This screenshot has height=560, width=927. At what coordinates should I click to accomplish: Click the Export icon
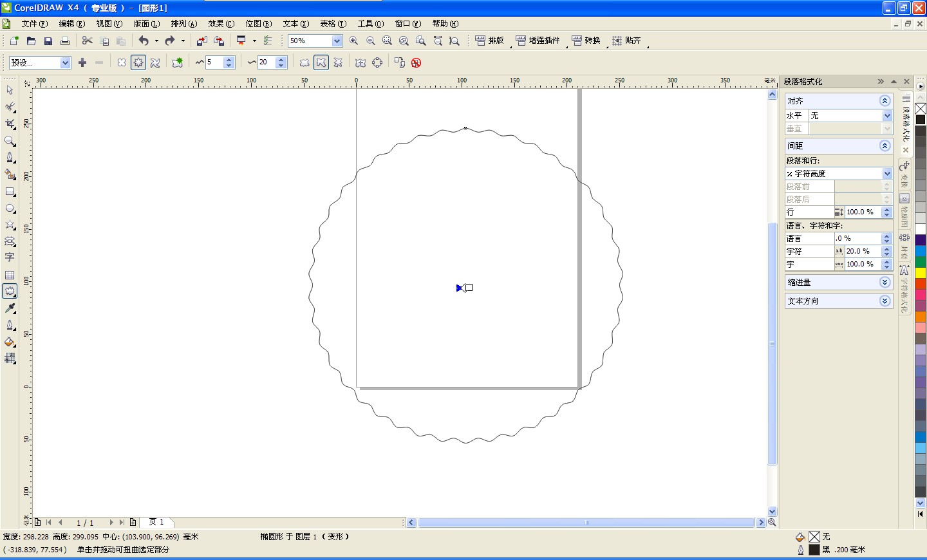point(219,41)
